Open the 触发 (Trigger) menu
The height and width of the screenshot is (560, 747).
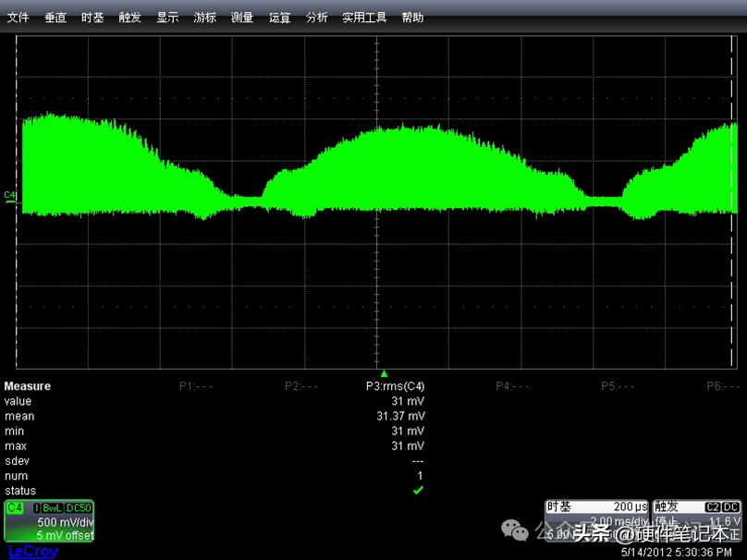tap(129, 18)
